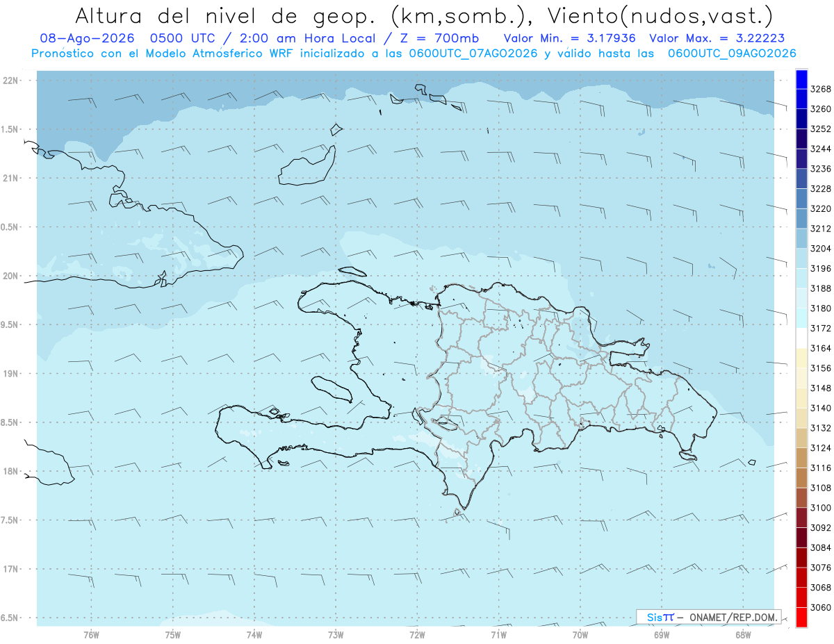Click the '21N' latitude label
The height and width of the screenshot is (644, 834).
click(11, 179)
